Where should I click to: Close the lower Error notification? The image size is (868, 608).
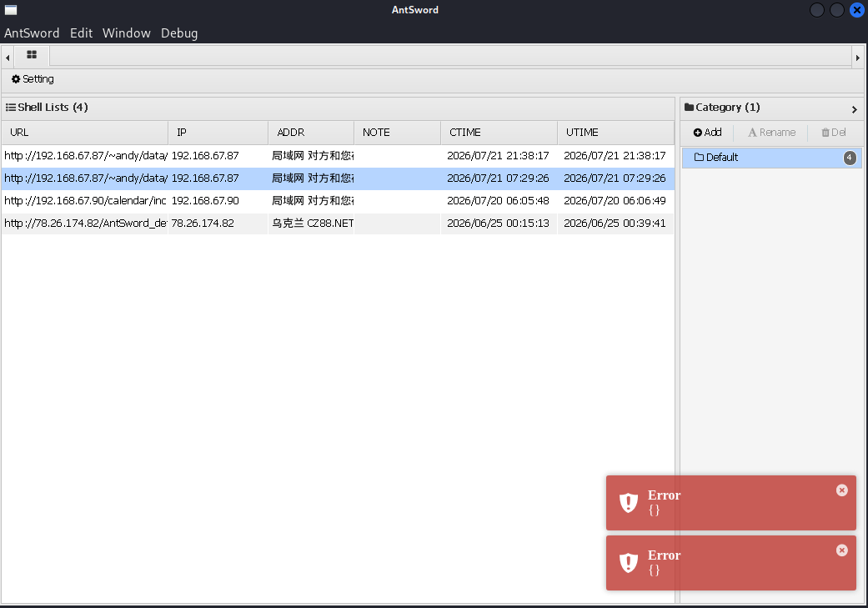point(842,550)
